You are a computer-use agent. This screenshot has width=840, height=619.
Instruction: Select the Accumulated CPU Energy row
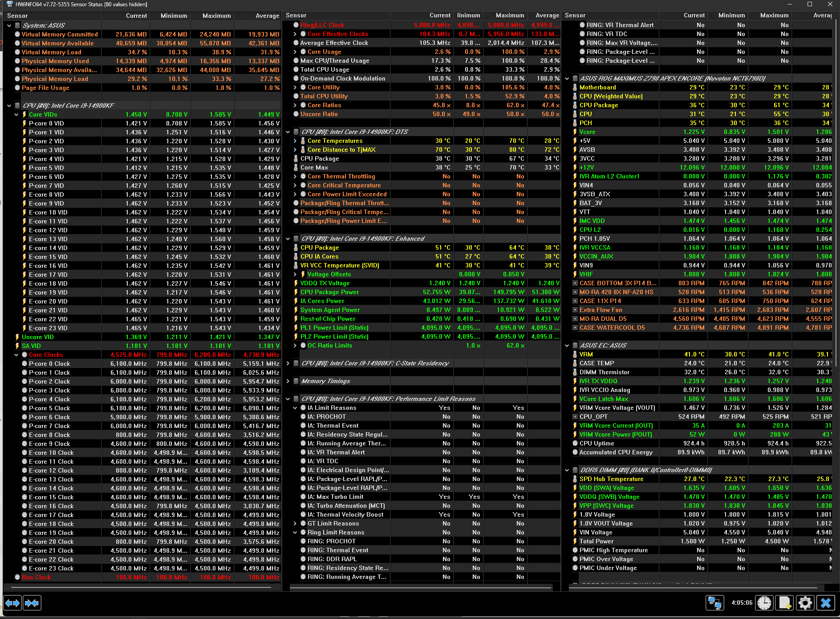click(x=698, y=452)
